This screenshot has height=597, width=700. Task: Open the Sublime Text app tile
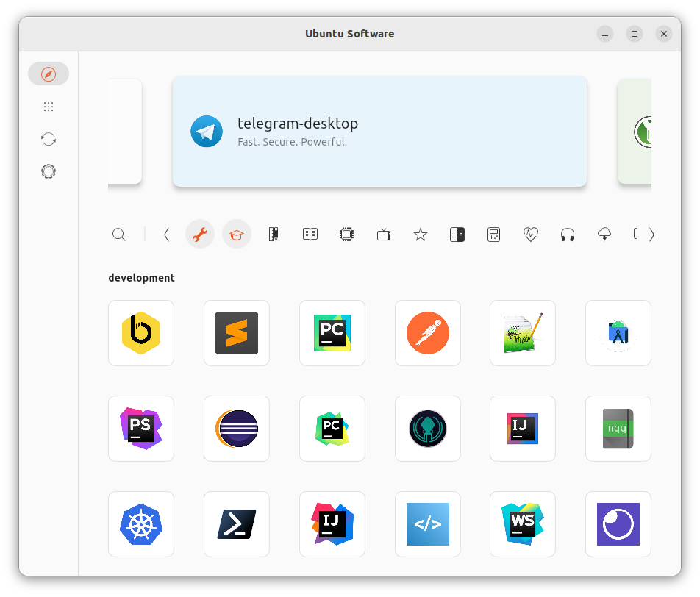click(x=237, y=333)
